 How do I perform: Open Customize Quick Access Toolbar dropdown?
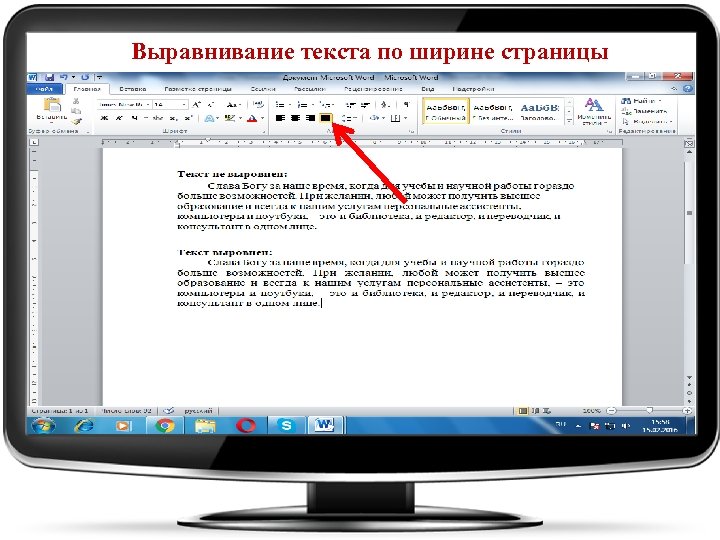pos(99,78)
